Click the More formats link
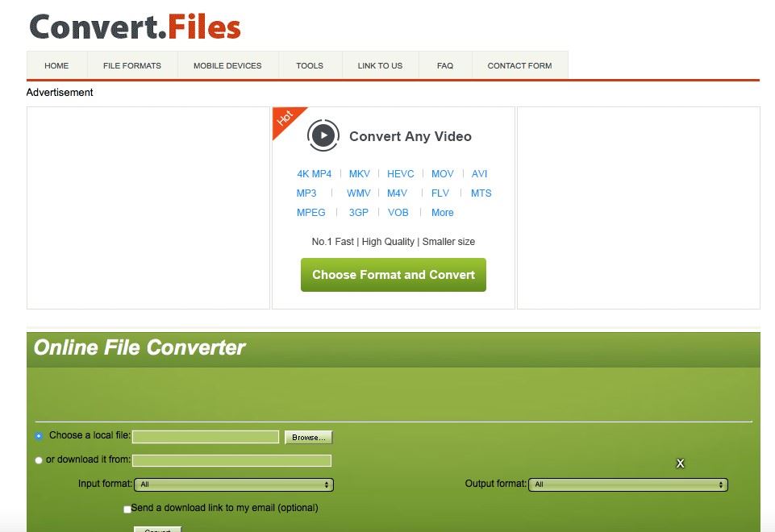 click(443, 213)
